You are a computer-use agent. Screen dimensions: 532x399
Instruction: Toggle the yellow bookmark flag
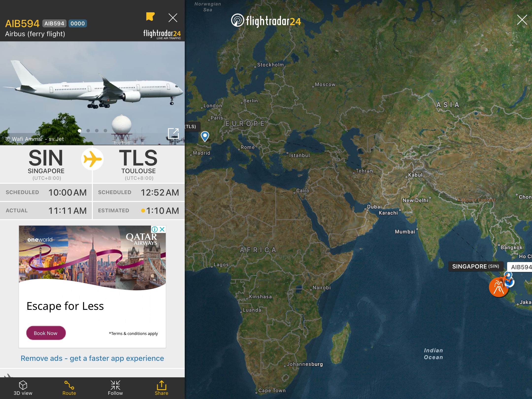[x=150, y=17]
